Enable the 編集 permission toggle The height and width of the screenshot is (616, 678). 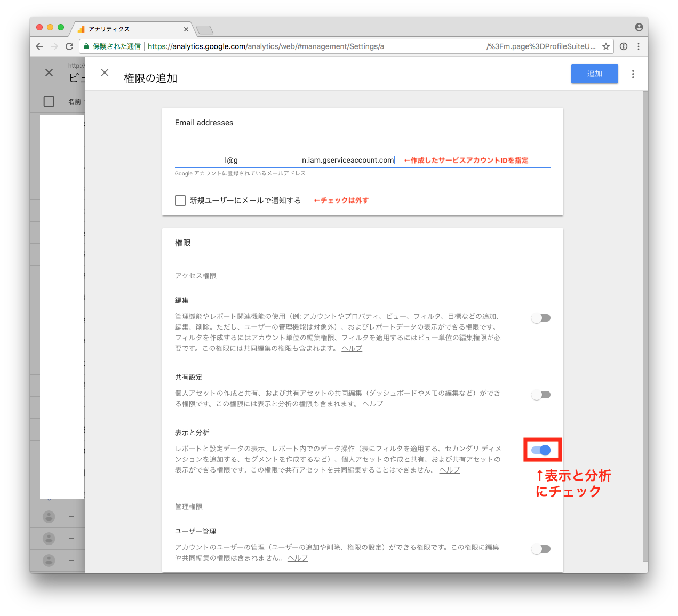540,317
